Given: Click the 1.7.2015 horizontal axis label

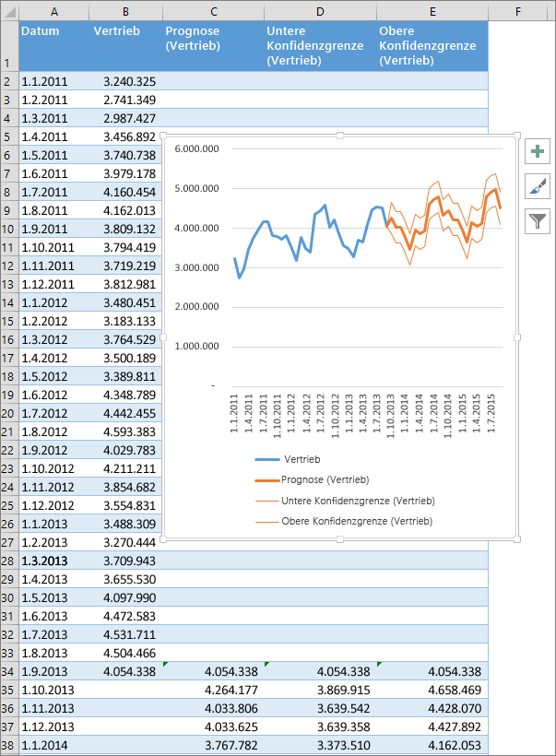Looking at the screenshot, I should [491, 413].
